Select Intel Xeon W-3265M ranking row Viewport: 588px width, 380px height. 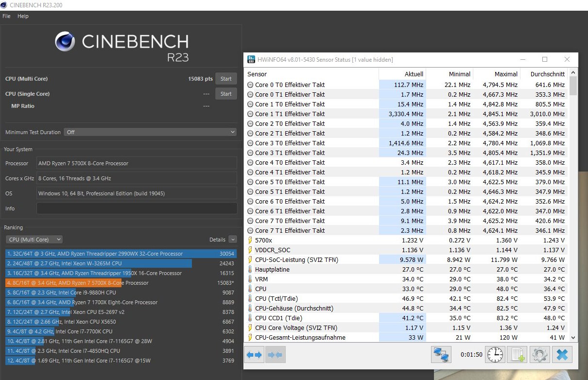click(x=121, y=263)
